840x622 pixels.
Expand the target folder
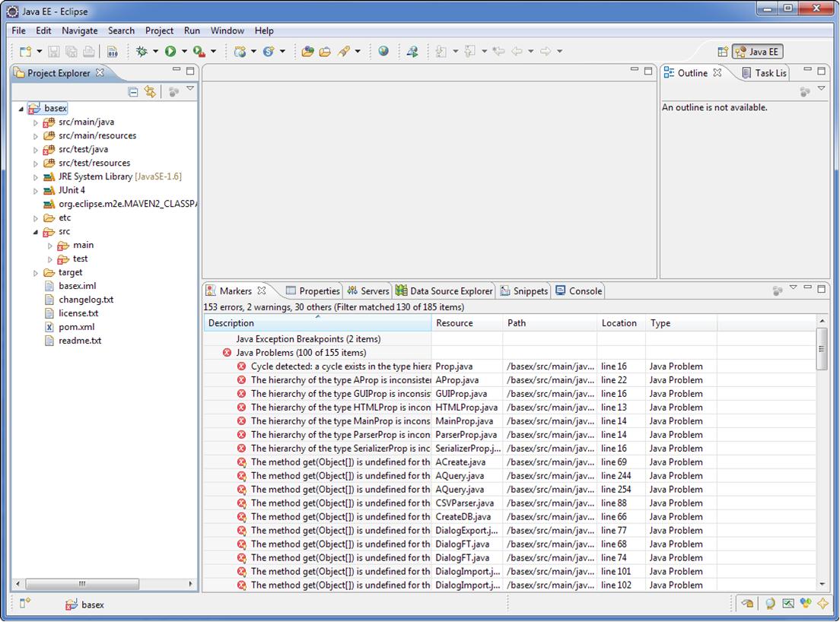click(35, 273)
